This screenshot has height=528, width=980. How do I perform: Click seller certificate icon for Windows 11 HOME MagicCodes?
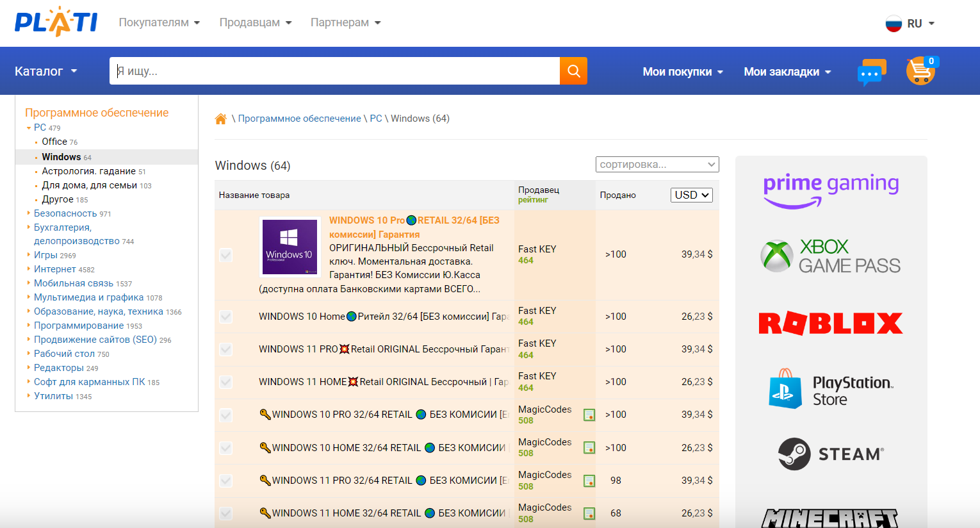589,513
